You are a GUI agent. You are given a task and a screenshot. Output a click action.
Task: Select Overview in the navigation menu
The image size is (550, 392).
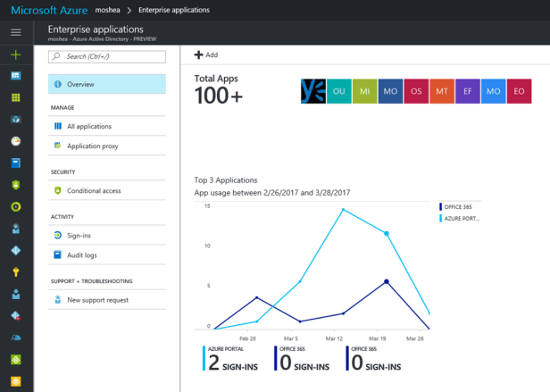[x=106, y=84]
